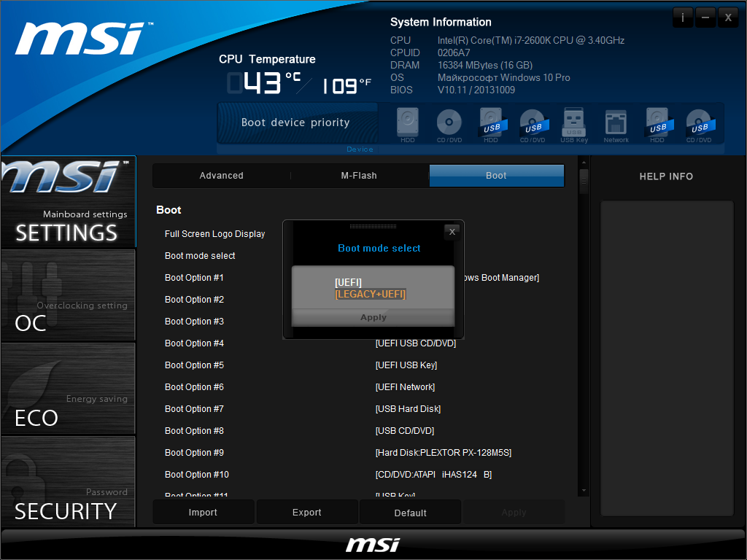Image resolution: width=747 pixels, height=560 pixels.
Task: Choose the [LEGACY+UEFI] boot mode option
Action: (x=370, y=295)
